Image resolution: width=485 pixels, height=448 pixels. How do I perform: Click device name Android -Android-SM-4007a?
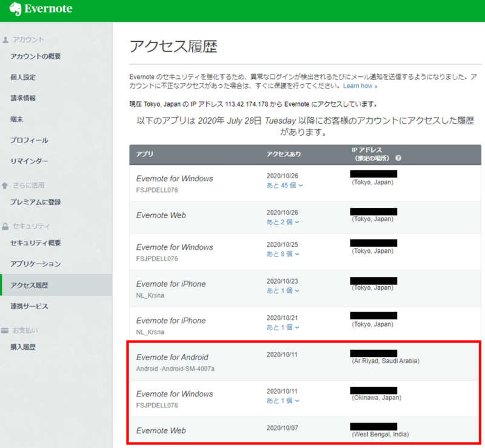tap(175, 369)
